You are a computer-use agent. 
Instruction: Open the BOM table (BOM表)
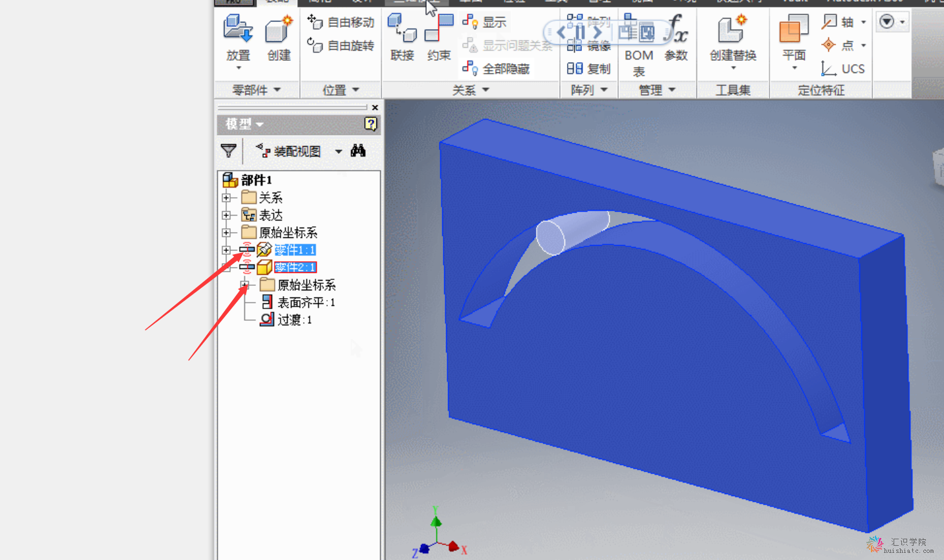click(638, 44)
